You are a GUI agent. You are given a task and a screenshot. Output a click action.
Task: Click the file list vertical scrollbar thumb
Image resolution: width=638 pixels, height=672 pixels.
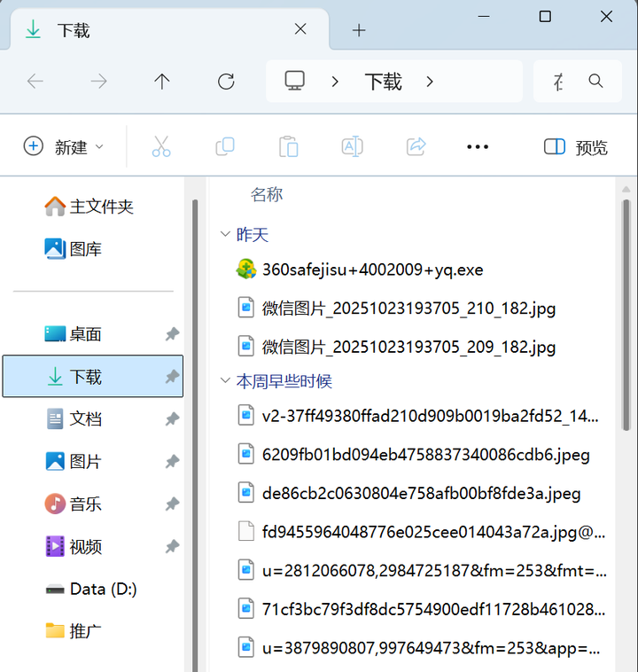point(626,315)
